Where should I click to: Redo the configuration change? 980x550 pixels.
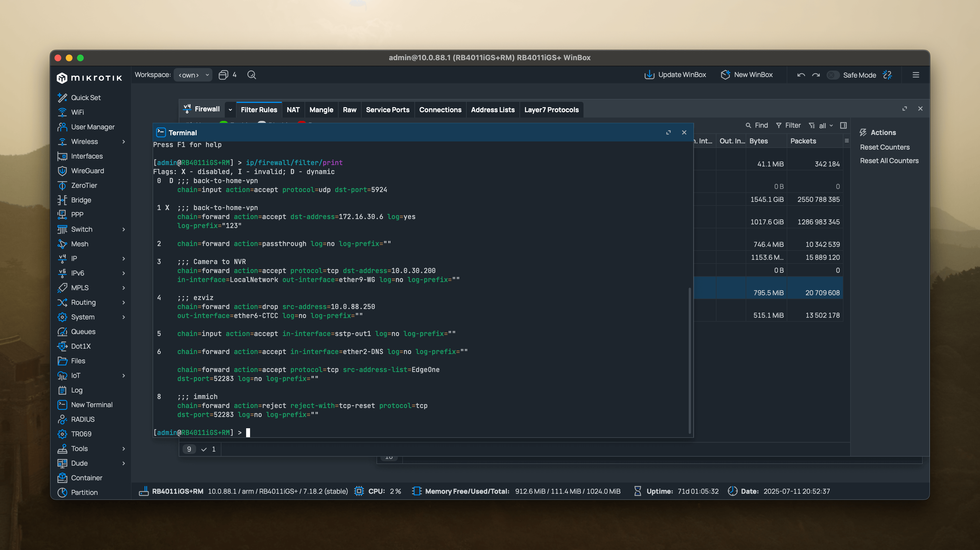(816, 75)
